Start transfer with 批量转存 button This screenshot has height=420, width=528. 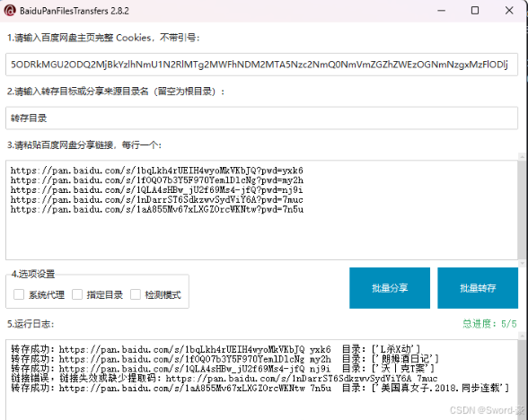[x=478, y=288]
